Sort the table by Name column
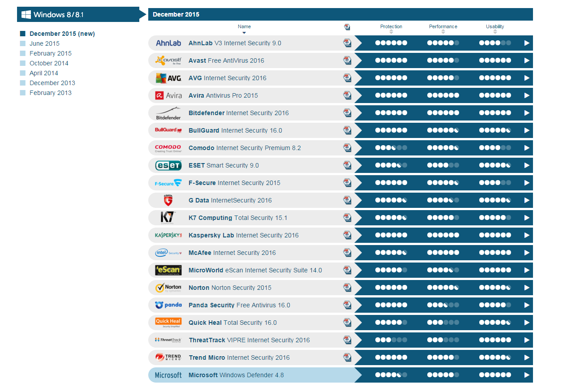Image resolution: width=563 pixels, height=392 pixels. (x=244, y=29)
